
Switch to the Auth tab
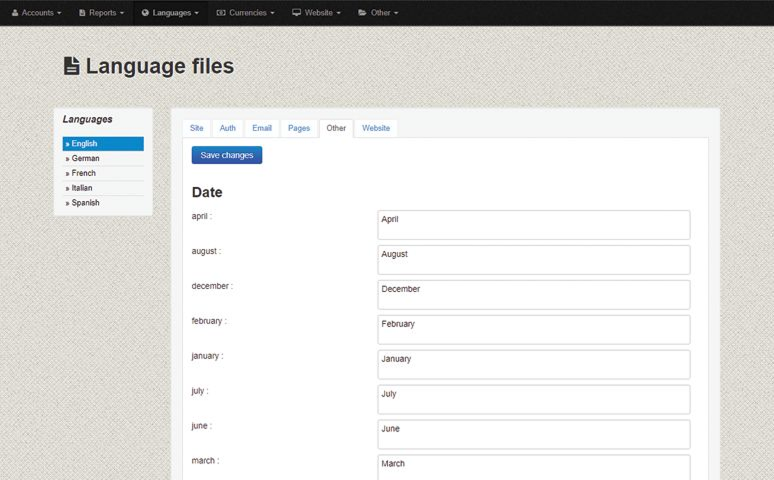(x=228, y=128)
